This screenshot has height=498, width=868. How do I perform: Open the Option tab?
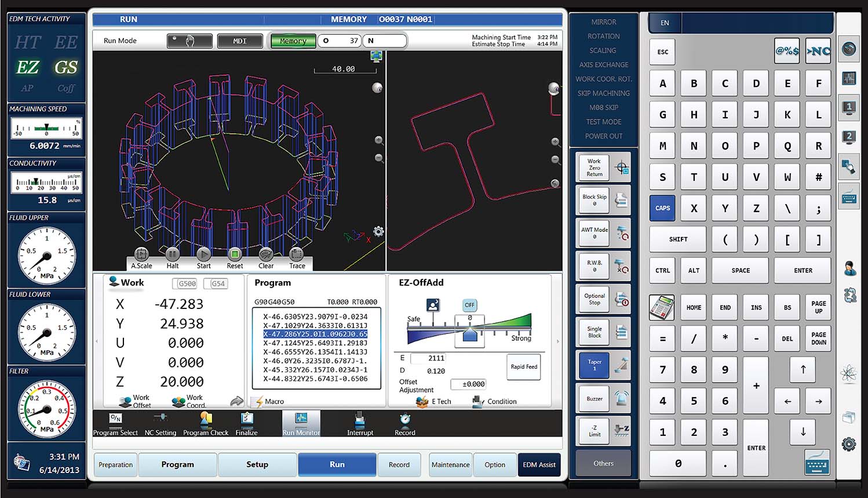495,464
